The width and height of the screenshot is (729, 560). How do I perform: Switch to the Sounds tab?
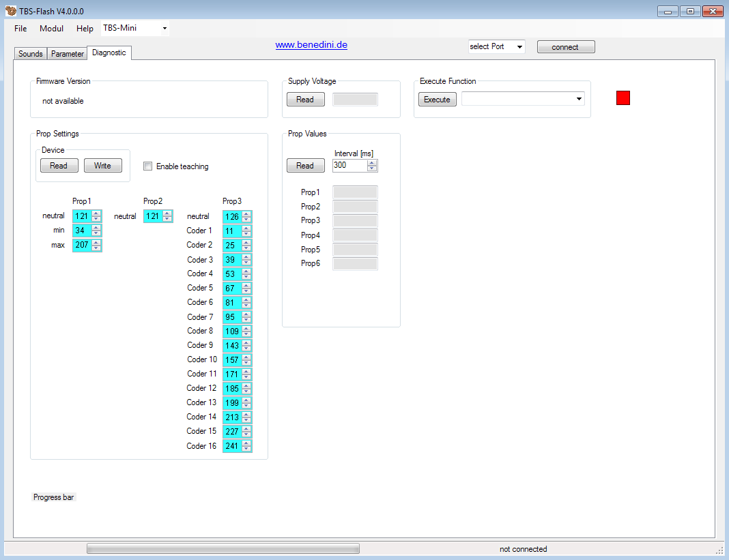click(31, 54)
